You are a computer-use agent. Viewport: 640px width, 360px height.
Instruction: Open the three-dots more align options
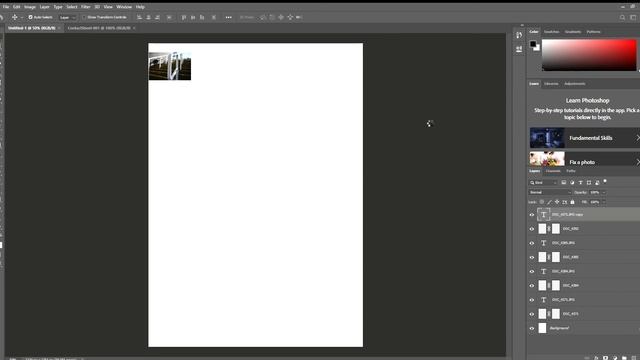coord(229,17)
